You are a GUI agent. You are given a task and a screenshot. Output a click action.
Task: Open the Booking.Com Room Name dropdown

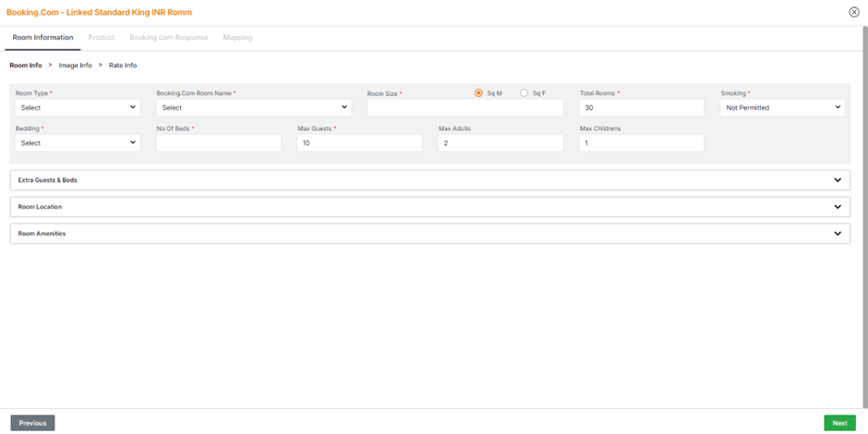point(254,108)
